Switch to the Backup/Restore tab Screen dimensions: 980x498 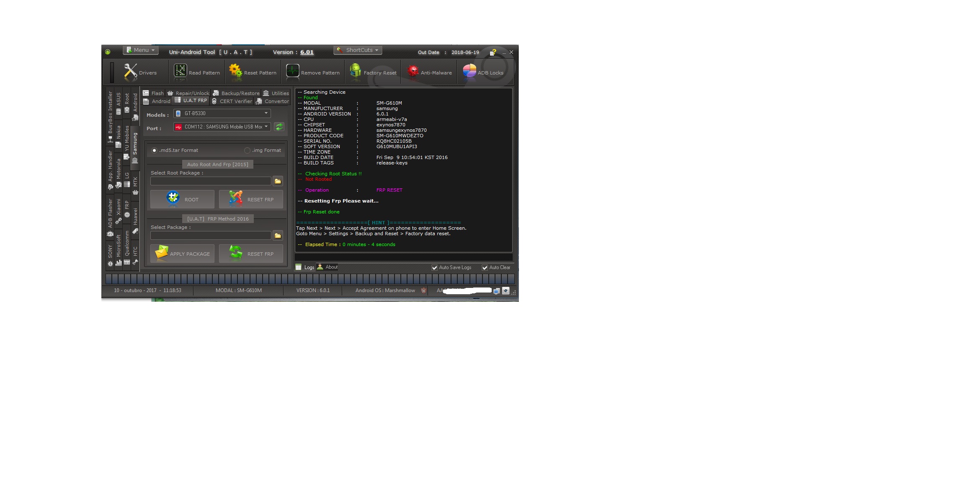click(x=236, y=93)
